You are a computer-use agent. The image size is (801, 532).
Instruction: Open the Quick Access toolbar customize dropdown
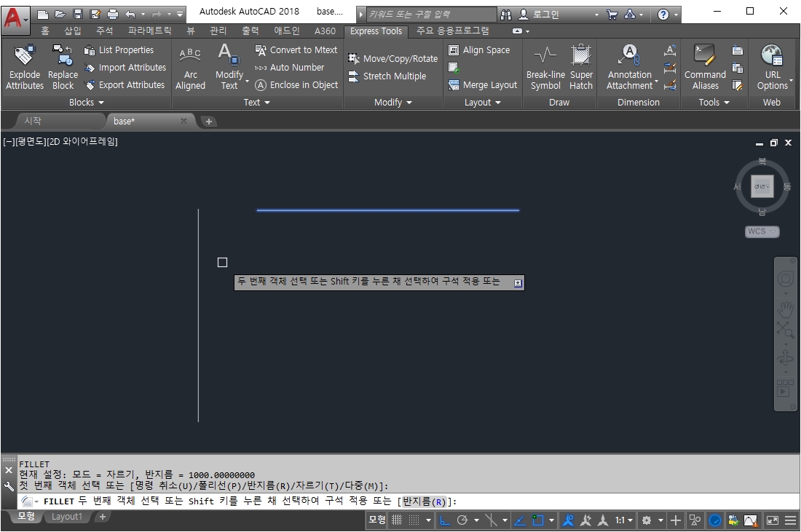click(x=180, y=15)
